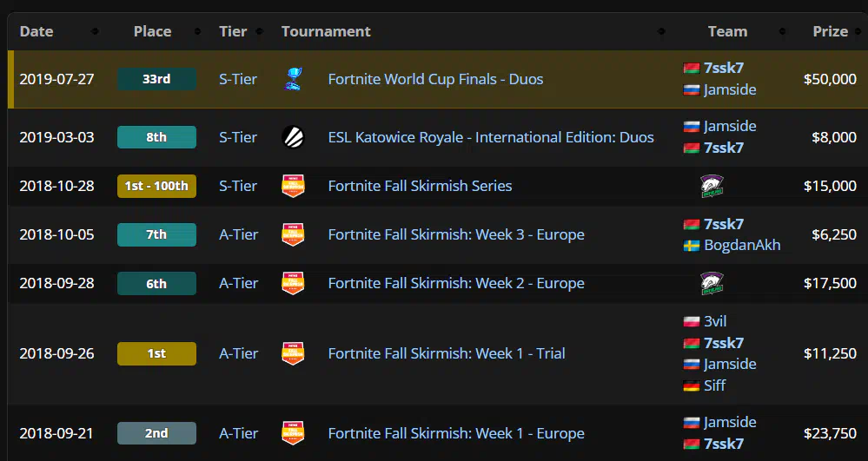This screenshot has width=868, height=461.
Task: Click the Tier column header
Action: (x=233, y=31)
